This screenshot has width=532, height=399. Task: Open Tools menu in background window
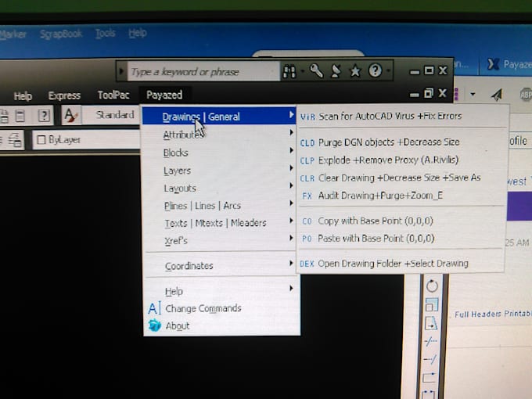pos(105,33)
